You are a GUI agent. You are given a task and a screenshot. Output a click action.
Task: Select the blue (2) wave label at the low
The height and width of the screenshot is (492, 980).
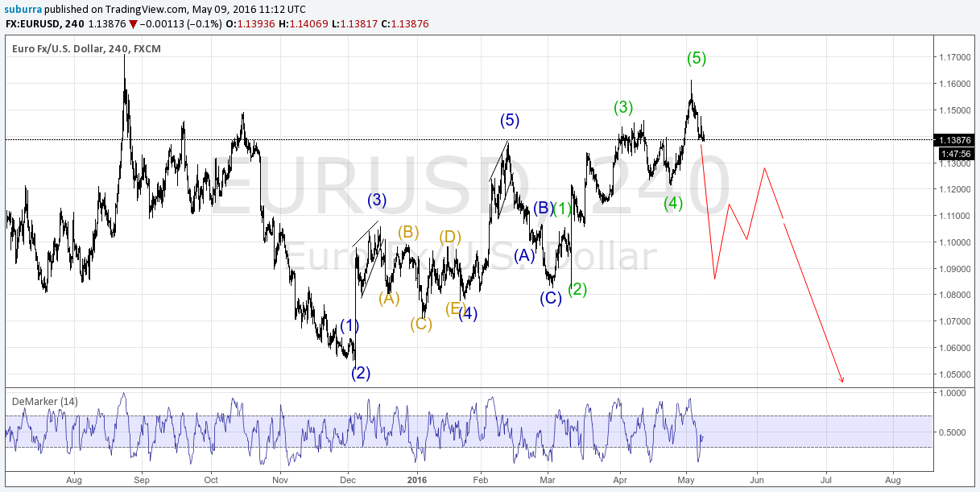coord(361,374)
